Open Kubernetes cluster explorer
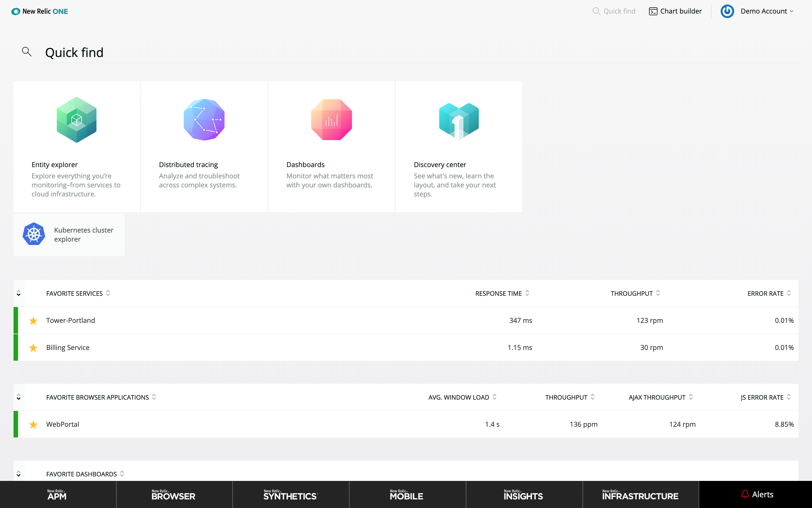The width and height of the screenshot is (812, 508). pyautogui.click(x=69, y=235)
